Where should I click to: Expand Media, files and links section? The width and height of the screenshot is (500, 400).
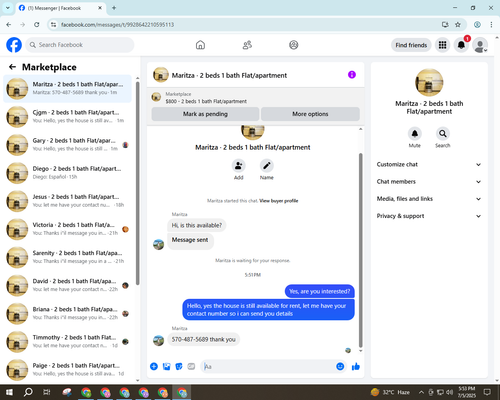429,199
